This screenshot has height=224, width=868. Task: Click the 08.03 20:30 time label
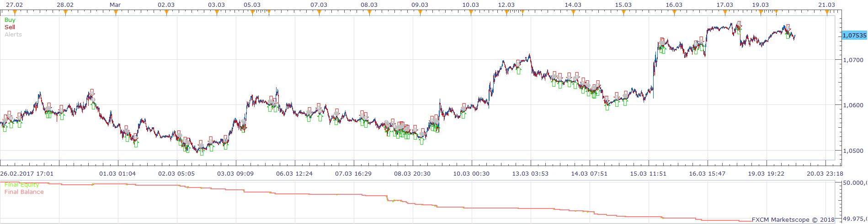412,173
